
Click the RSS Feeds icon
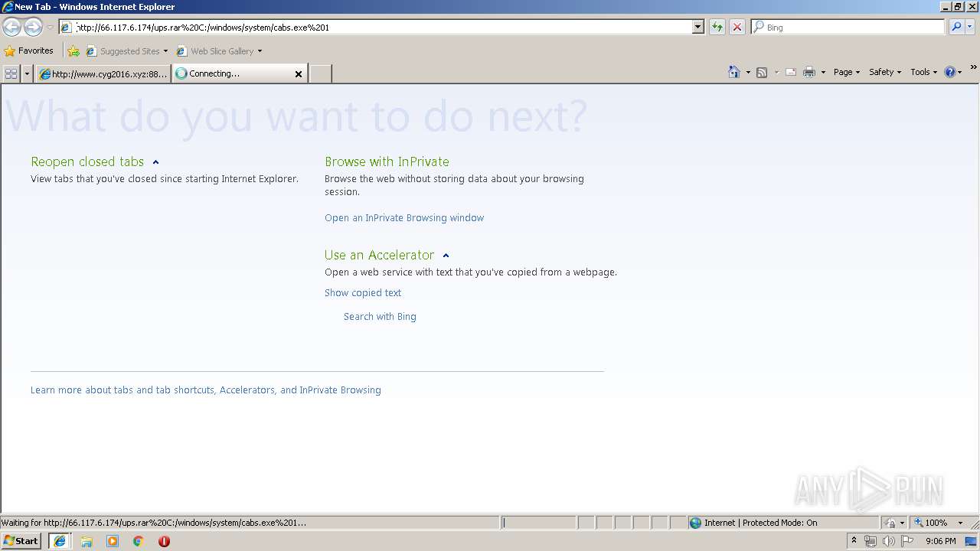[x=762, y=72]
